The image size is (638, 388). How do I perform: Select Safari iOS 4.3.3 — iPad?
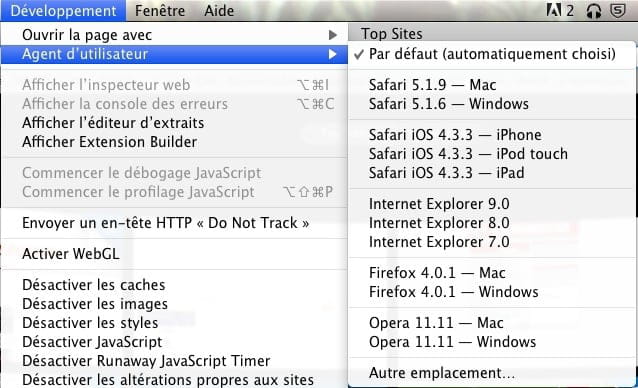(x=492, y=173)
